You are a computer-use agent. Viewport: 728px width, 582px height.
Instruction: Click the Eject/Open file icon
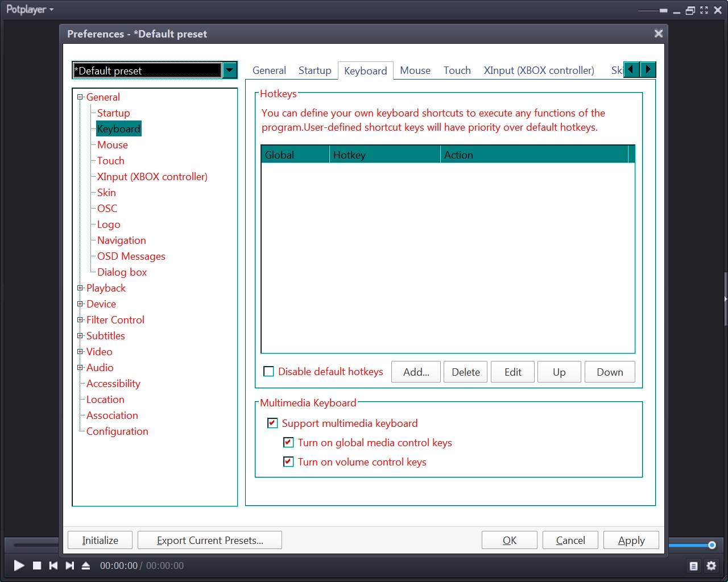click(x=86, y=566)
